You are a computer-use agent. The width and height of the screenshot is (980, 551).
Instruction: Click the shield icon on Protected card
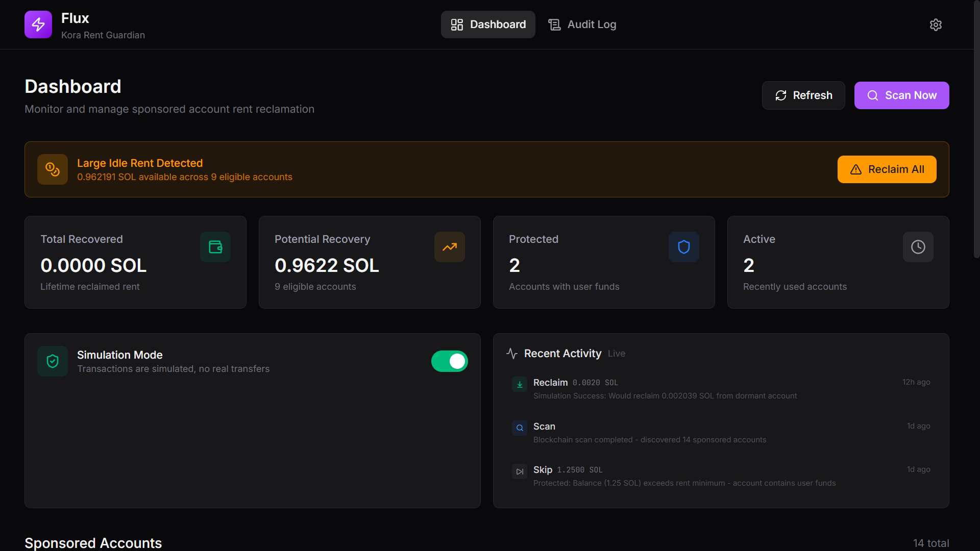(x=683, y=247)
